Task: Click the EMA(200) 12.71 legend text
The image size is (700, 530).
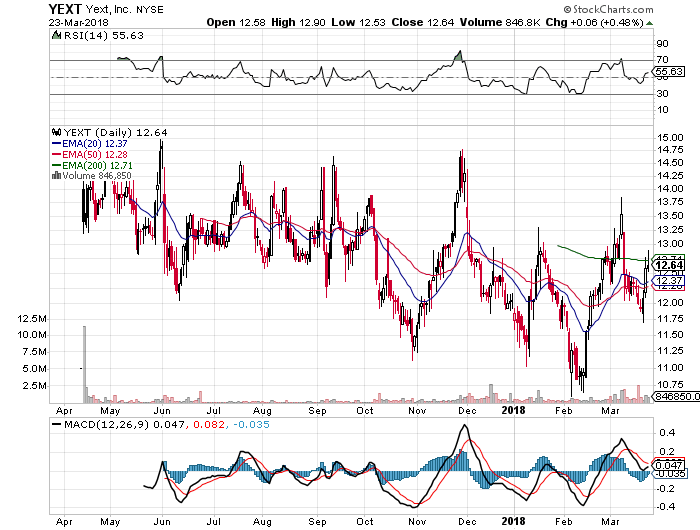Action: tap(97, 165)
